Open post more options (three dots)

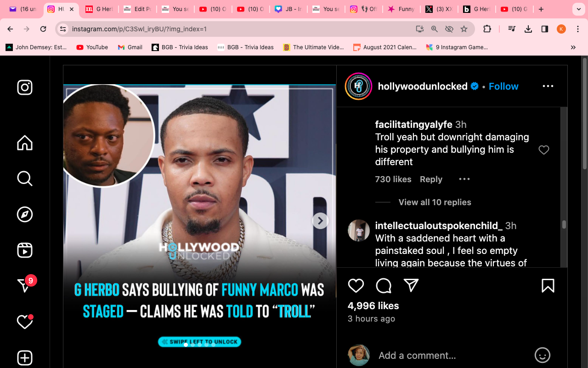[x=548, y=86]
